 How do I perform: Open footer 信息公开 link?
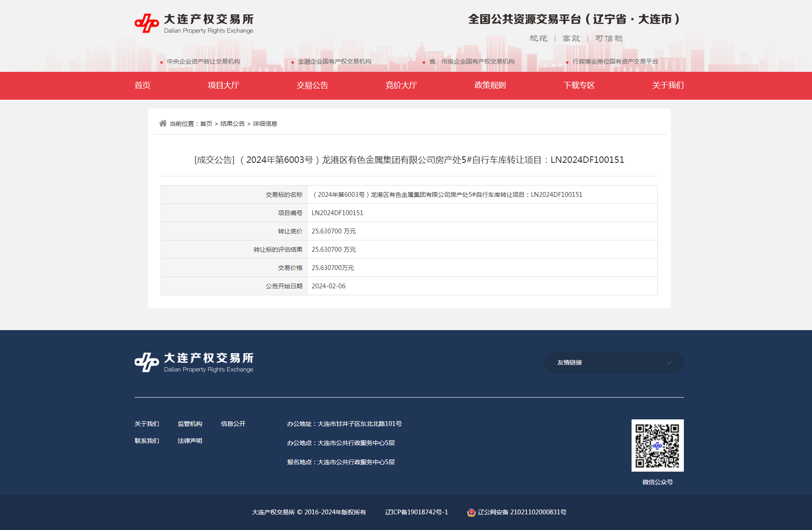coord(233,424)
